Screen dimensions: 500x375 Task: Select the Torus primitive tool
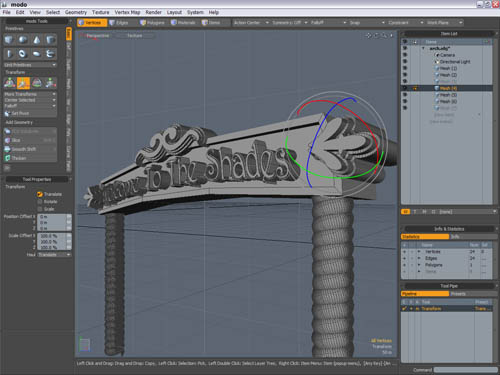(23, 54)
